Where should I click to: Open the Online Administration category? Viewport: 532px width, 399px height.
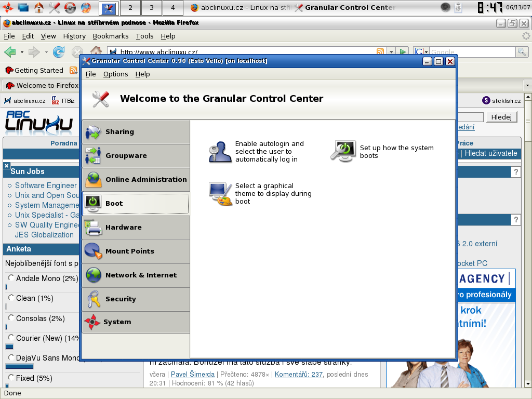pos(136,179)
